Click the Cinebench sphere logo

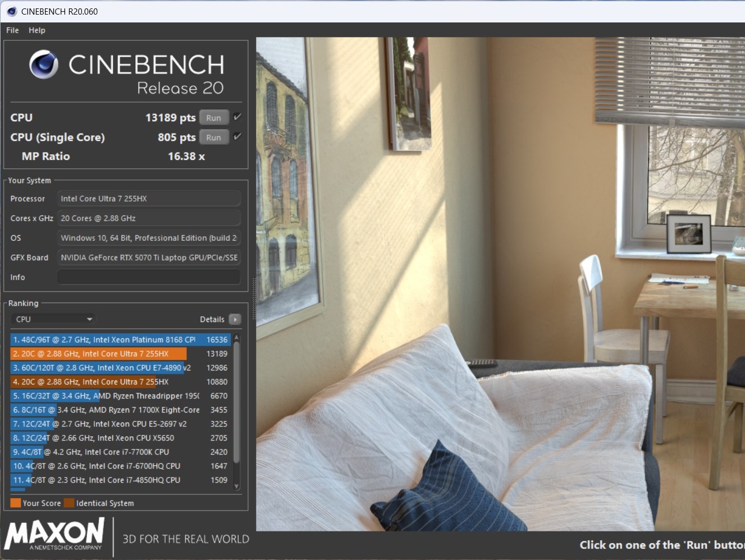click(x=44, y=65)
